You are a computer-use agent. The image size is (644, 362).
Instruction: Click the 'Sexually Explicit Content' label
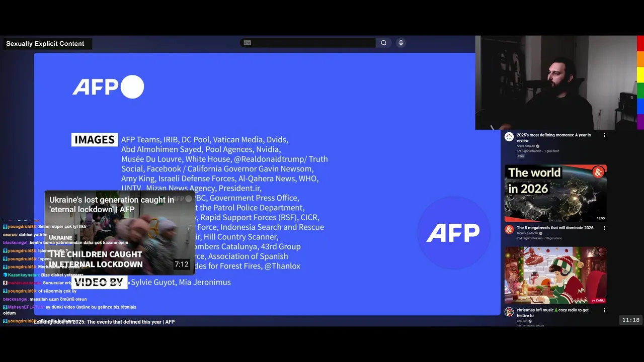coord(45,44)
